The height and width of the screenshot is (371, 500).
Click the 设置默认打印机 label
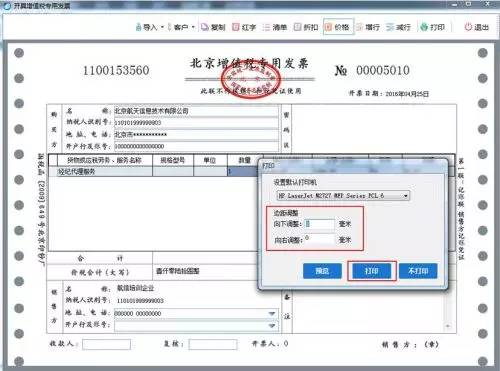(x=295, y=182)
